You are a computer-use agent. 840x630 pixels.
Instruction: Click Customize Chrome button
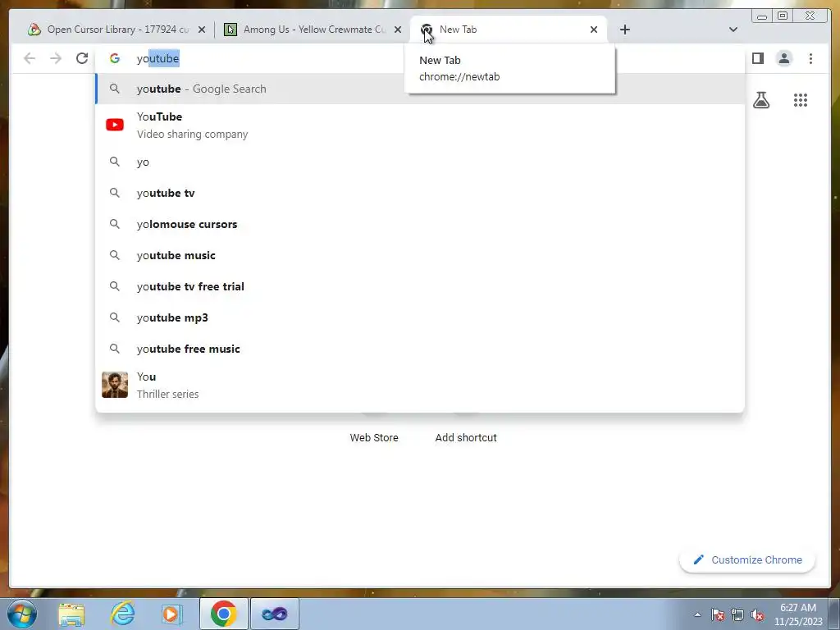pos(747,559)
